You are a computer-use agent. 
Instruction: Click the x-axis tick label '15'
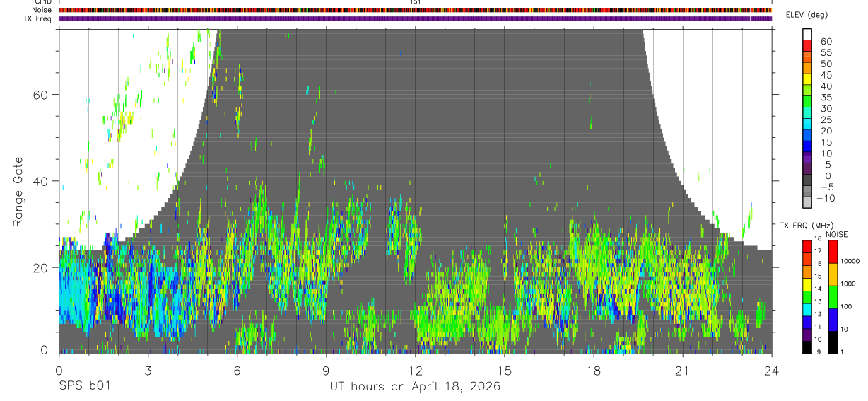coord(504,371)
